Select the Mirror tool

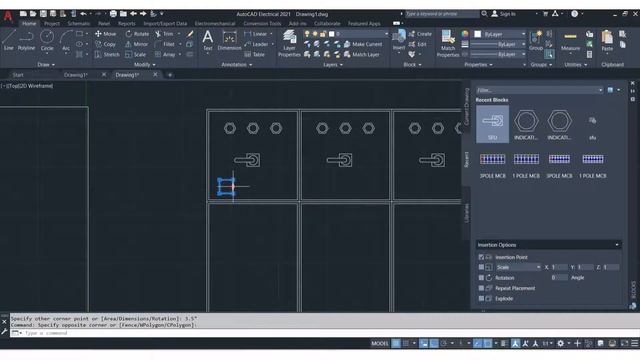click(x=137, y=44)
